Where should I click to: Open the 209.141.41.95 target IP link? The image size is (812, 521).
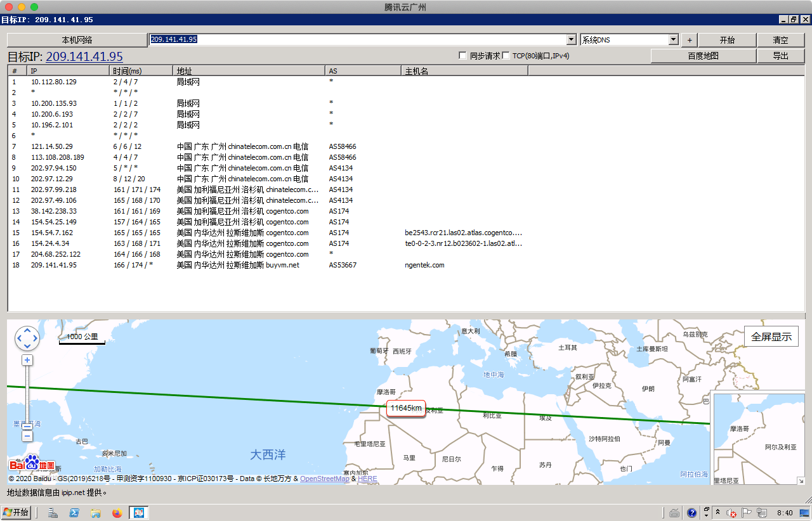[x=84, y=57]
